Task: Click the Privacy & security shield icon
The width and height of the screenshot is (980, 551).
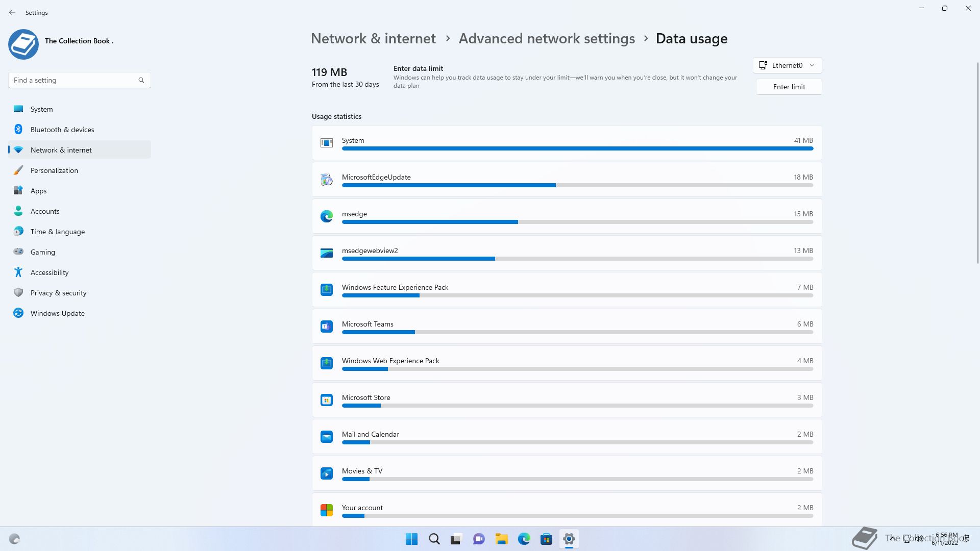Action: [x=18, y=292]
